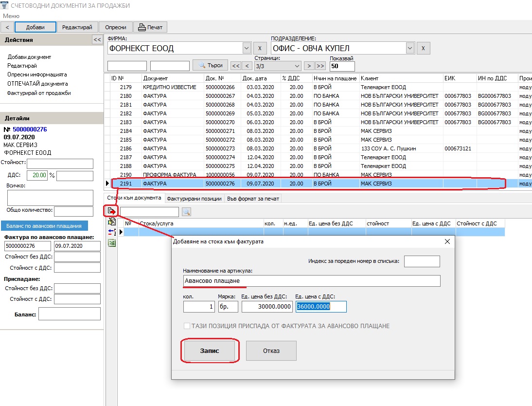
Task: Click the Наименование на артикула field
Action: pos(311,281)
